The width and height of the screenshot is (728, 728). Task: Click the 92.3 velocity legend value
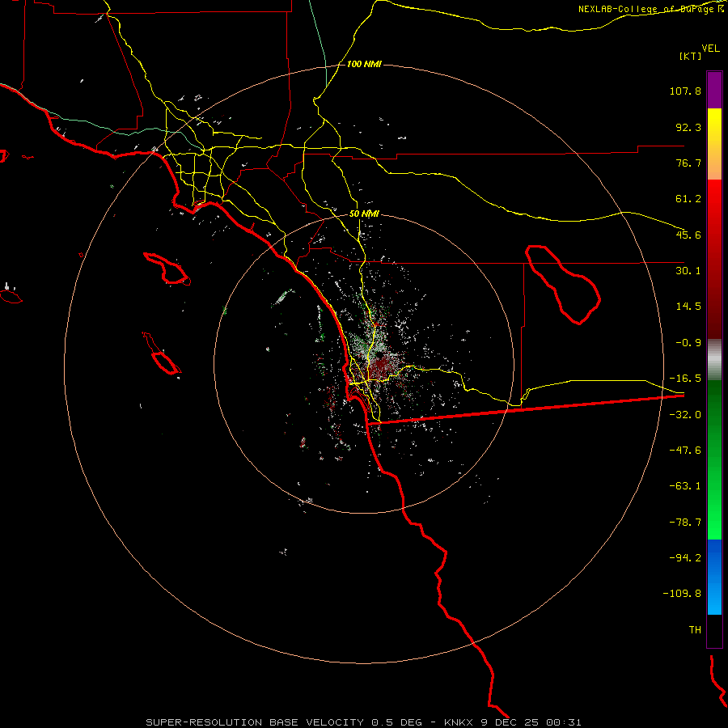pyautogui.click(x=688, y=127)
